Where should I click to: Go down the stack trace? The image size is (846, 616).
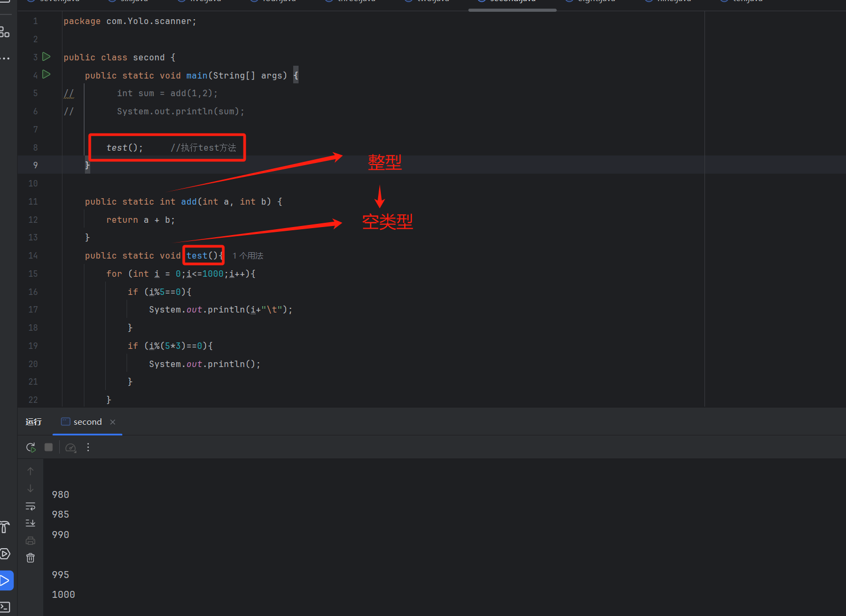coord(30,488)
